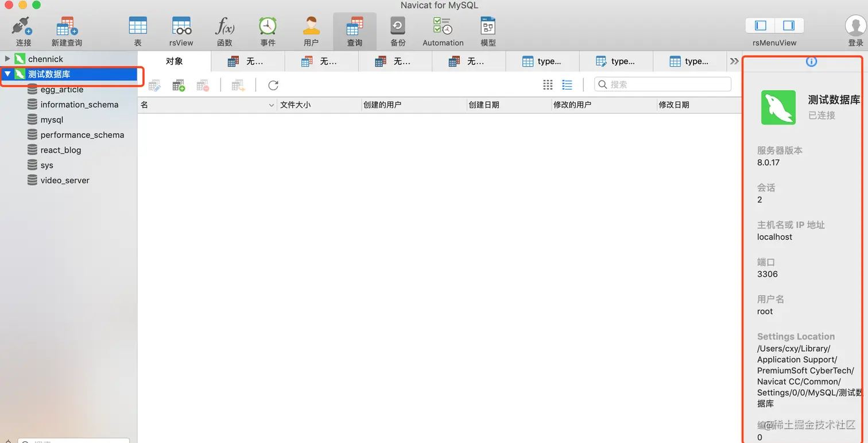The height and width of the screenshot is (443, 868).
Task: Sort by the 修改的用户 column header
Action: point(603,105)
